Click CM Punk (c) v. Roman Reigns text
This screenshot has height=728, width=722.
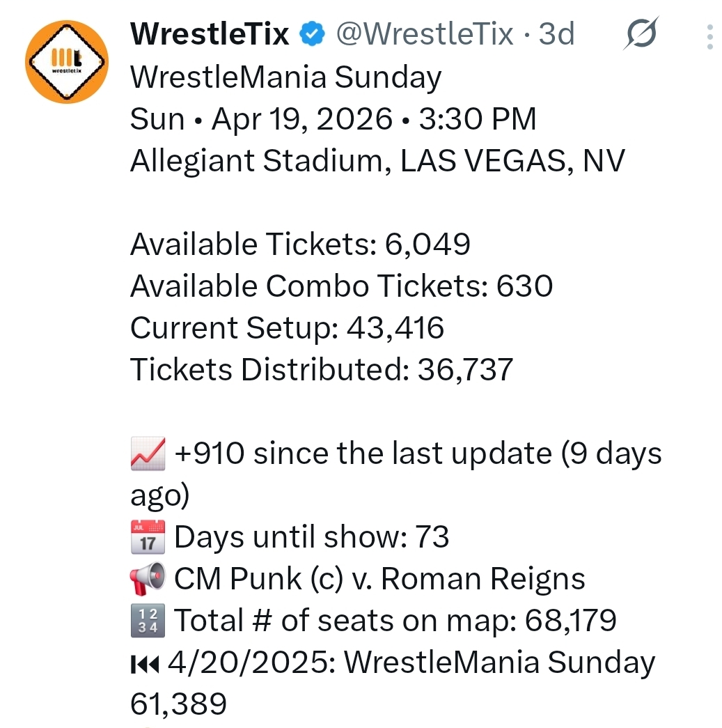click(379, 578)
